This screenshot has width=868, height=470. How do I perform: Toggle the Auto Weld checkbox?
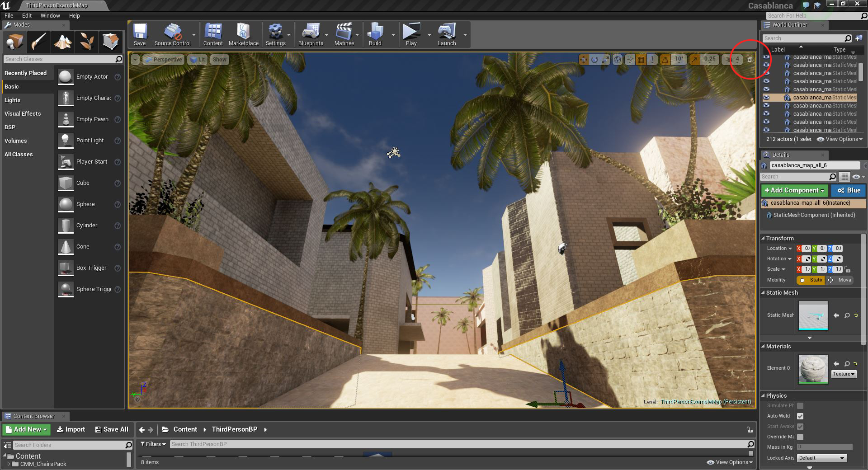point(800,416)
